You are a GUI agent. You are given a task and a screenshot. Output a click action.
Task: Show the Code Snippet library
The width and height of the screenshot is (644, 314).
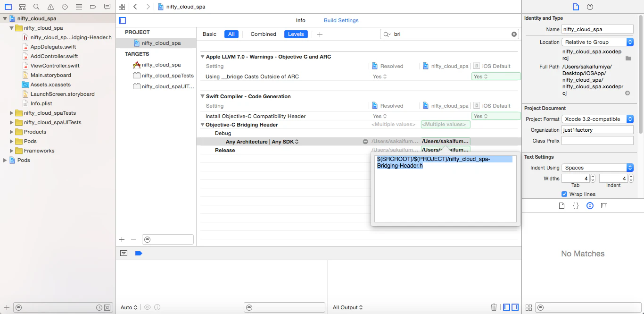pyautogui.click(x=576, y=206)
